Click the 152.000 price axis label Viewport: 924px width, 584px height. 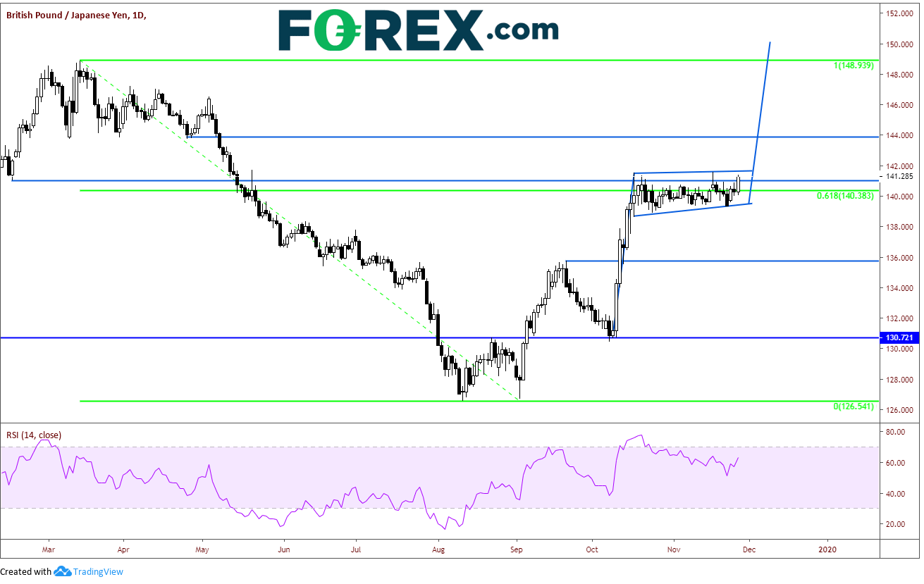coord(900,14)
